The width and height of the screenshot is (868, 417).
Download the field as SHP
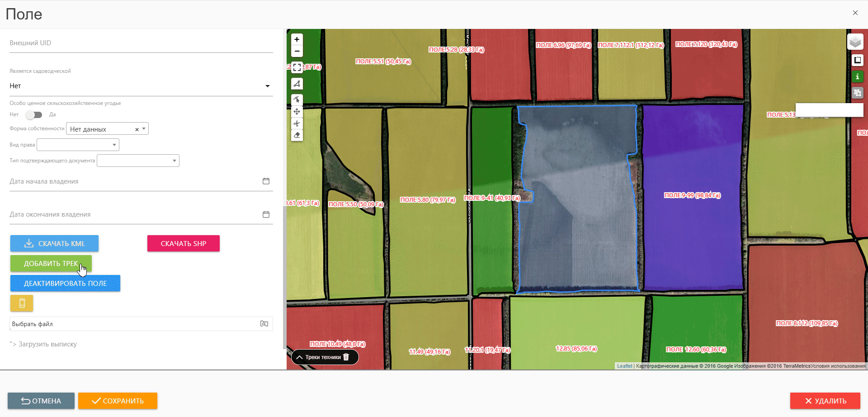(x=183, y=243)
